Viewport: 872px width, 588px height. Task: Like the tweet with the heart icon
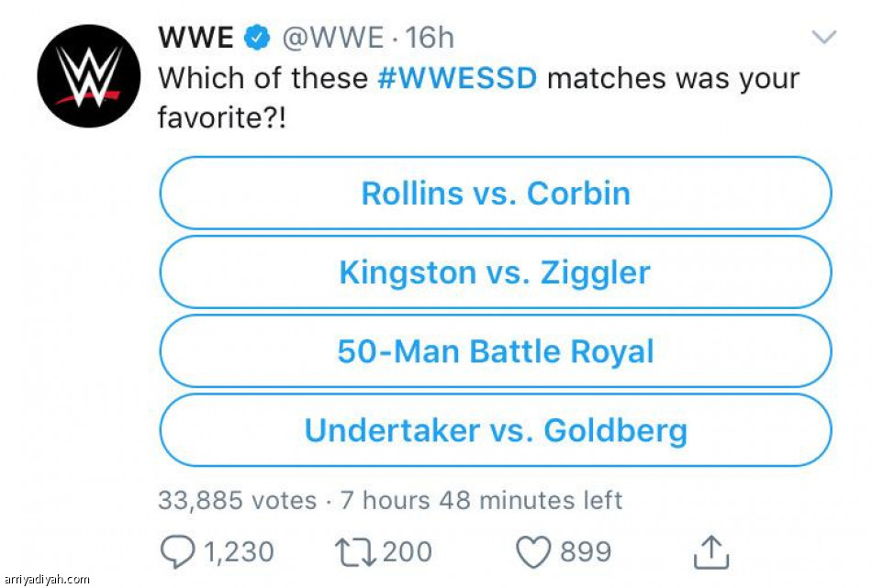[x=532, y=551]
